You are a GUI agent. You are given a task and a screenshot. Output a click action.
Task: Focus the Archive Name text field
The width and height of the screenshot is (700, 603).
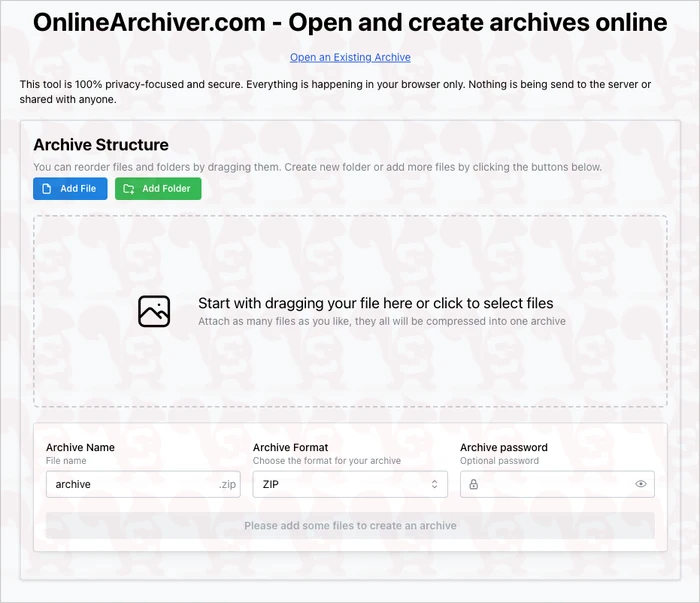pyautogui.click(x=130, y=484)
